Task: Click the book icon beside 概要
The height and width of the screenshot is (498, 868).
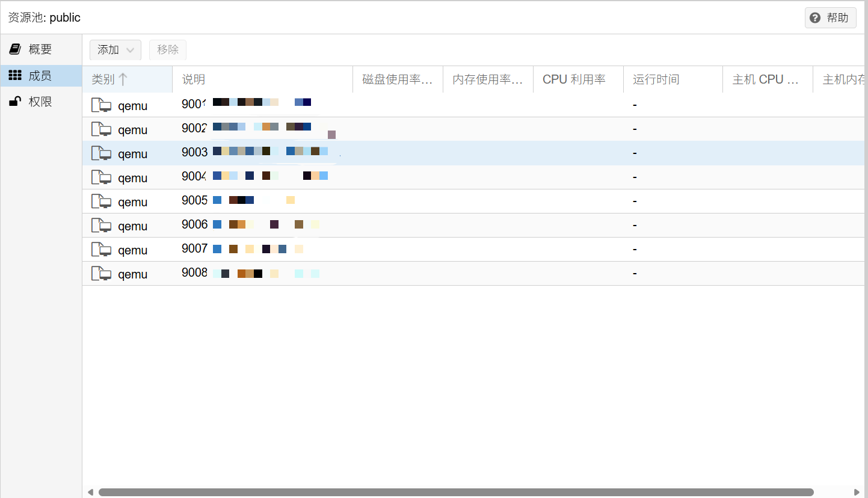Action: [x=15, y=49]
